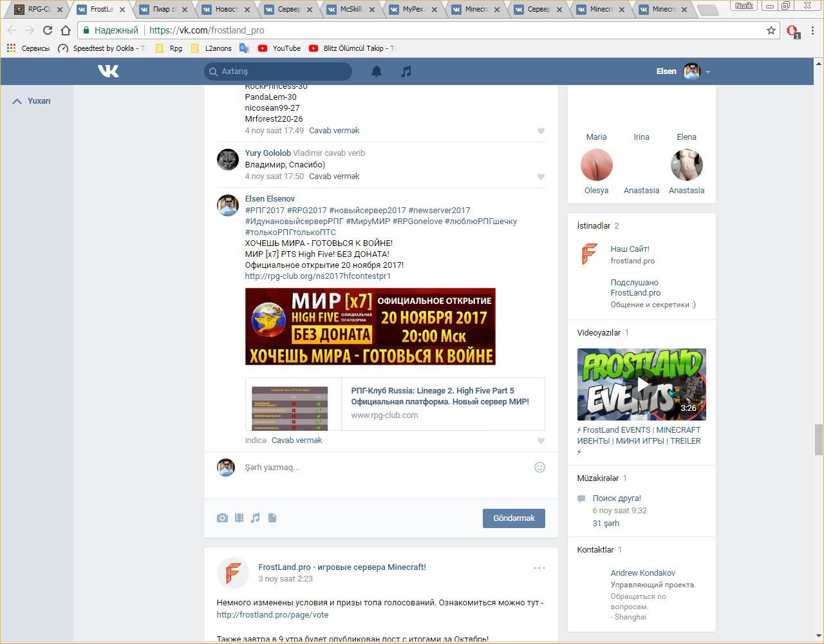Viewport: 824px width, 644px height.
Task: Attach a document to the comment
Action: pos(272,518)
